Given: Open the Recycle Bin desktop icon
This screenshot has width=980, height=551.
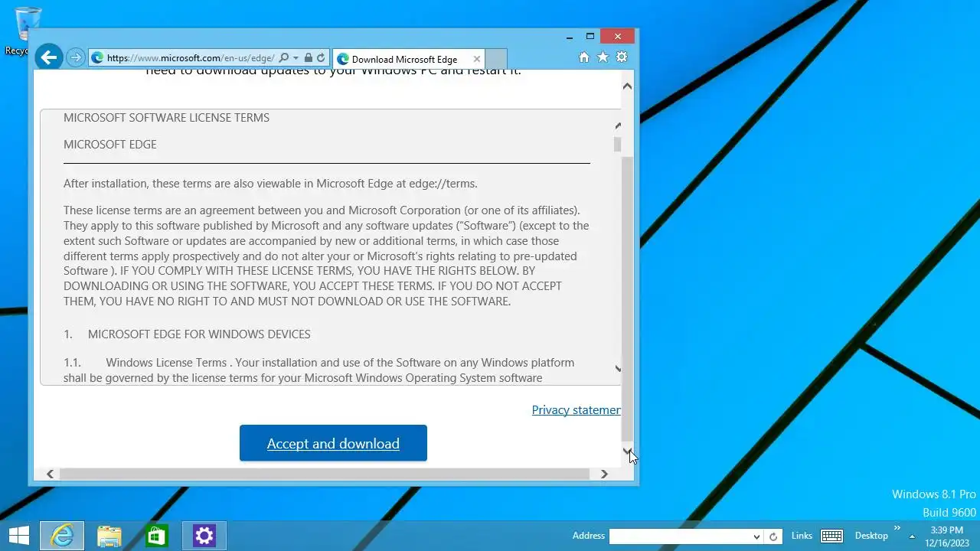Looking at the screenshot, I should click(x=28, y=31).
